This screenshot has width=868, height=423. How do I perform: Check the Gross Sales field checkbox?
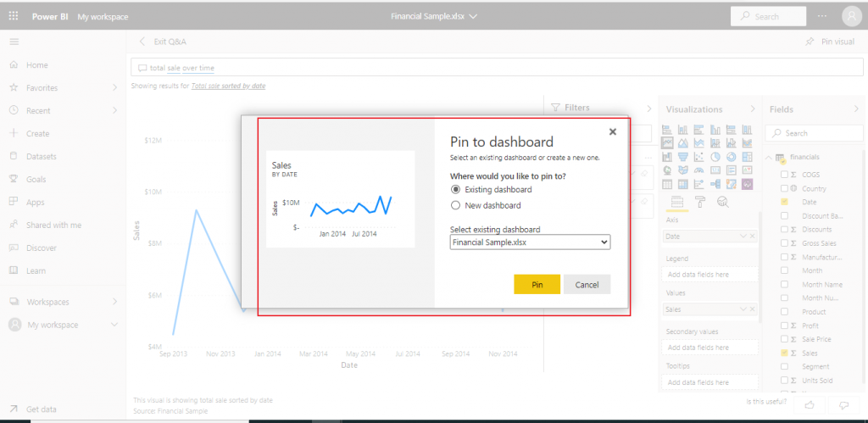(x=784, y=243)
